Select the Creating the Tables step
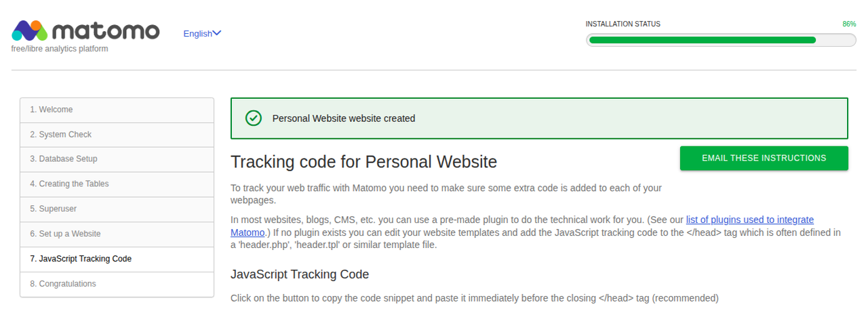Image resolution: width=868 pixels, height=311 pixels. pos(69,184)
